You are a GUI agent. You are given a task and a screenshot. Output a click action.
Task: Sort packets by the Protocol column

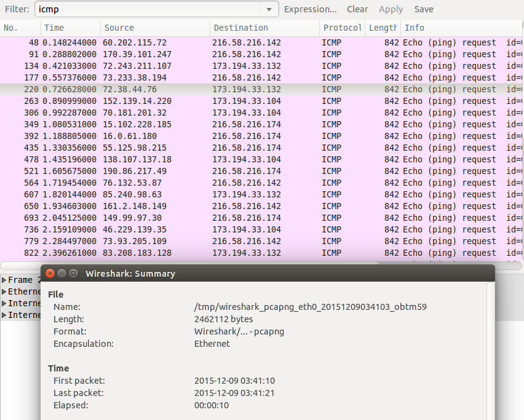click(x=342, y=28)
